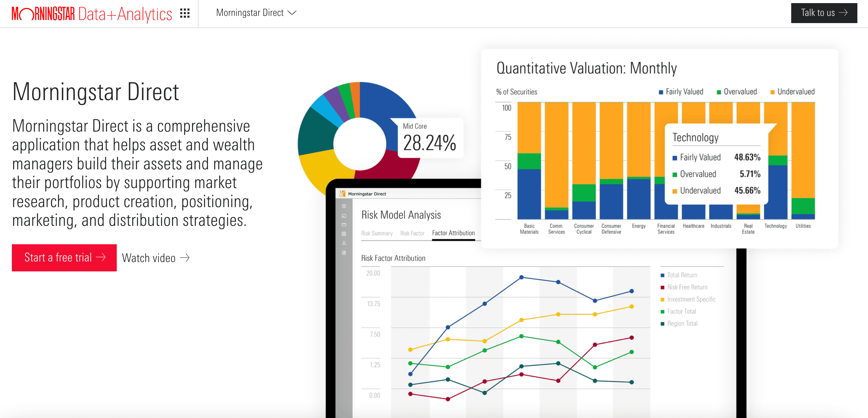Screen dimensions: 868x418
Task: Expand the Morningstar Direct navigation dropdown
Action: [x=256, y=13]
